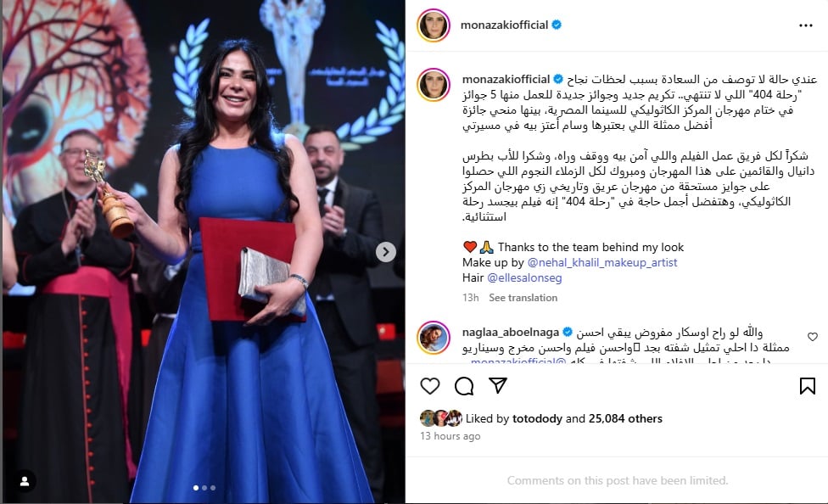Open the totodody profile from likes

[x=537, y=418]
